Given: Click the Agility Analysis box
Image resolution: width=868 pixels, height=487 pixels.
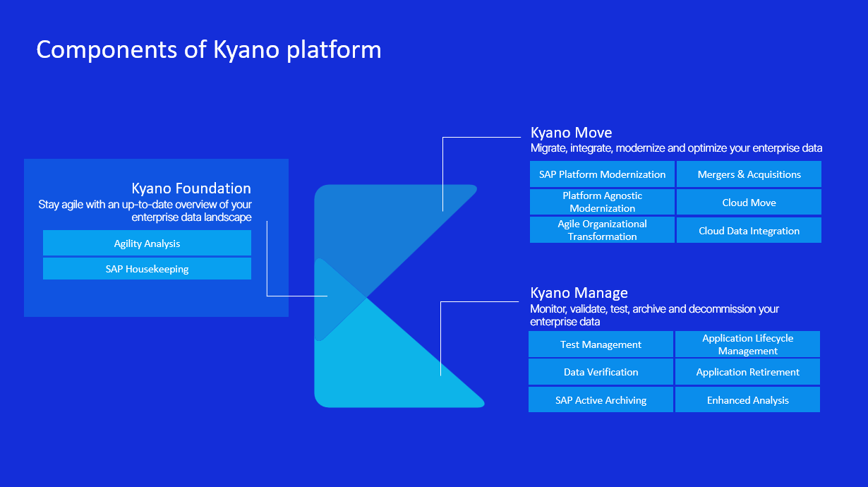Looking at the screenshot, I should point(147,243).
